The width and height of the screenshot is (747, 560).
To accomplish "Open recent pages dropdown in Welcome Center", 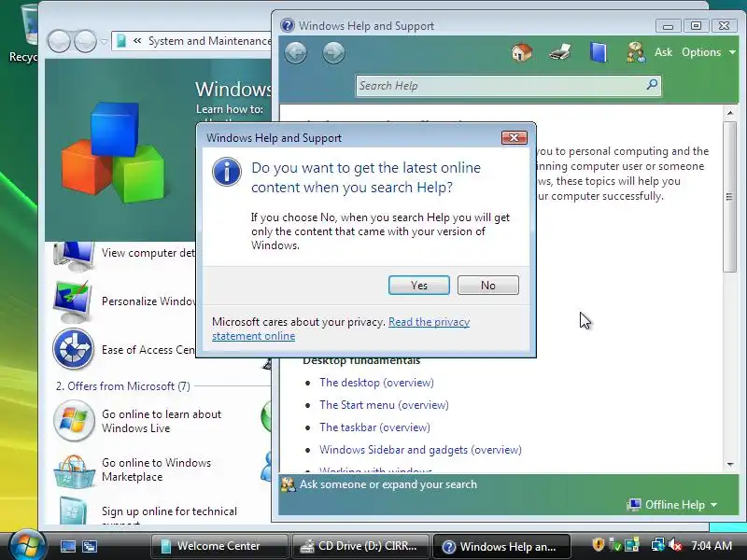I will 104,42.
